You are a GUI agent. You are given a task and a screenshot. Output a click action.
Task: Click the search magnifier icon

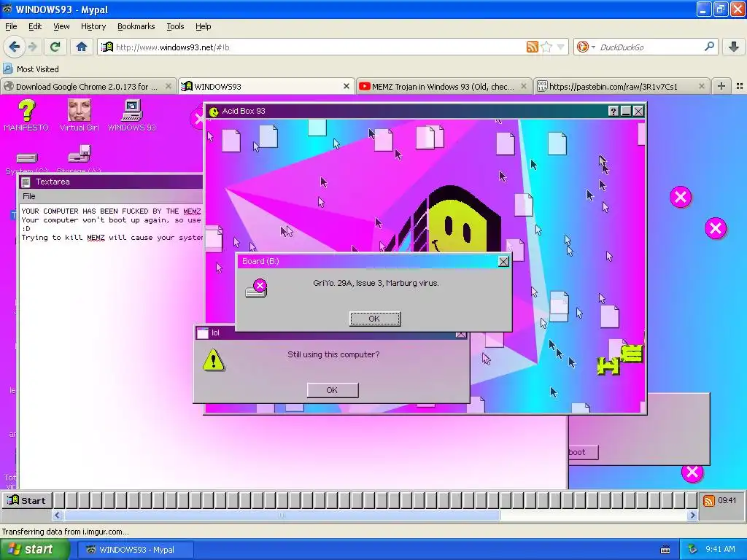click(709, 47)
